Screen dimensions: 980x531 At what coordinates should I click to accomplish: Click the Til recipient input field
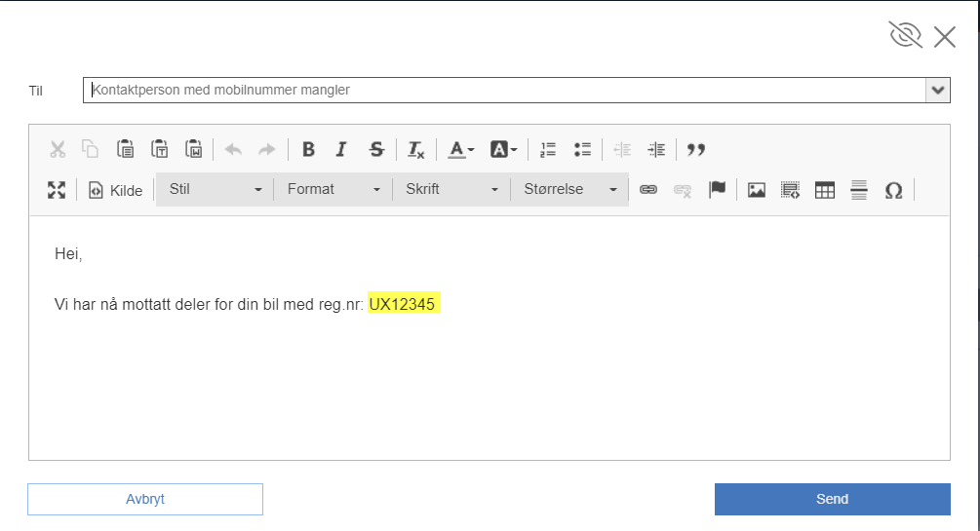pos(504,90)
